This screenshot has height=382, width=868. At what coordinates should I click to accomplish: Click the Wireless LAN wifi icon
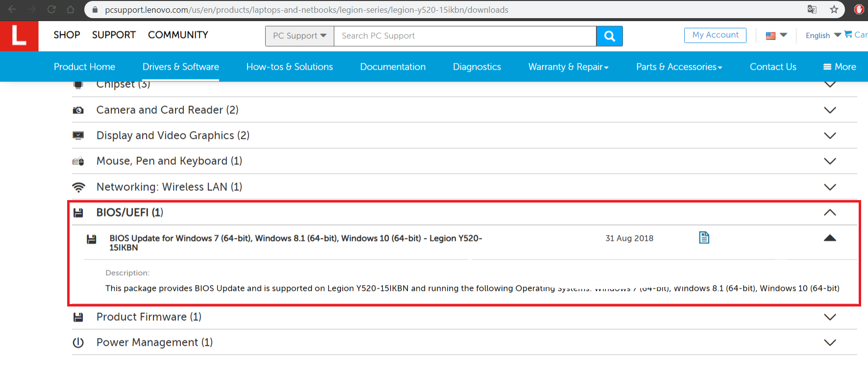(x=78, y=187)
